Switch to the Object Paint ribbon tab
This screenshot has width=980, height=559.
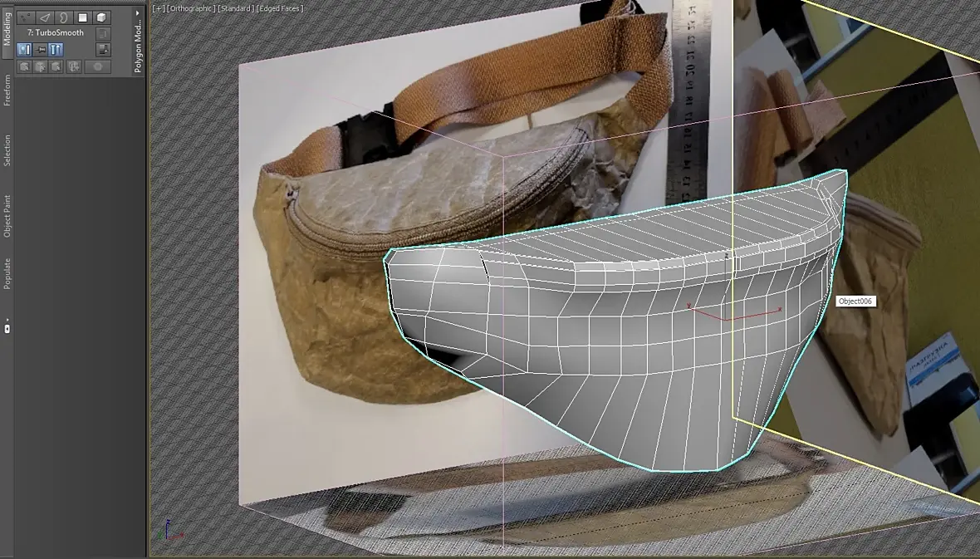pyautogui.click(x=7, y=216)
